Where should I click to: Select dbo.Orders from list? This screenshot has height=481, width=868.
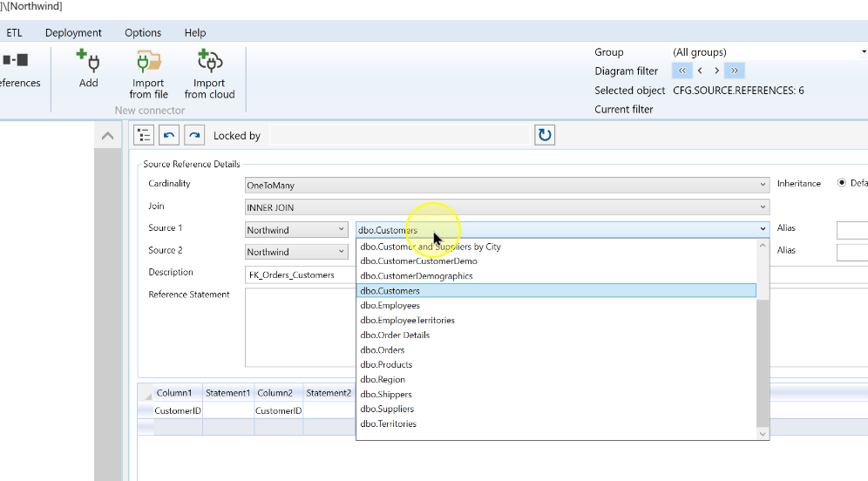[x=556, y=349]
